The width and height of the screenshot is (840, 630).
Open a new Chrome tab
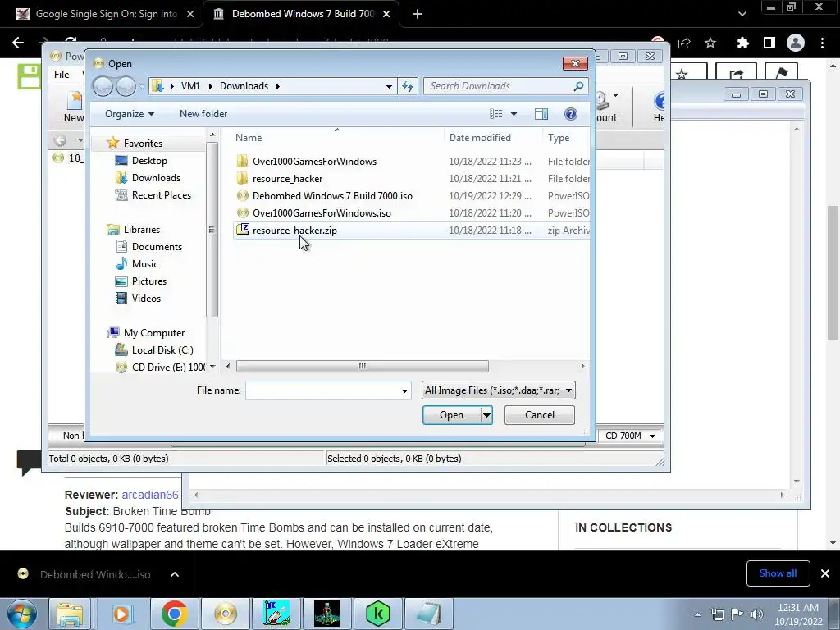418,14
